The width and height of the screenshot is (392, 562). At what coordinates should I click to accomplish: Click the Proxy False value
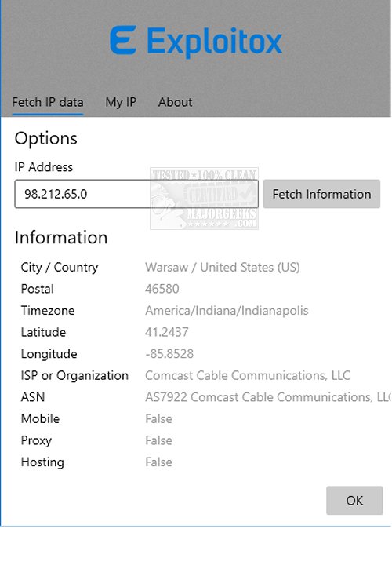tap(158, 440)
